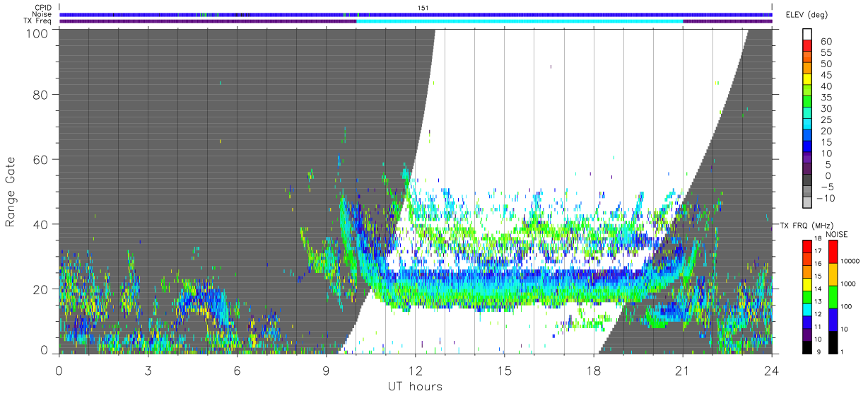Click the blue swatch in the NOISE colorbar
The height and width of the screenshot is (401, 868).
[x=832, y=319]
